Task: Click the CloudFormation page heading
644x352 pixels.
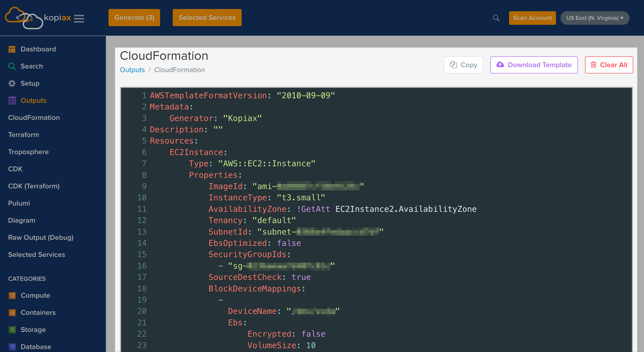Action: point(164,55)
